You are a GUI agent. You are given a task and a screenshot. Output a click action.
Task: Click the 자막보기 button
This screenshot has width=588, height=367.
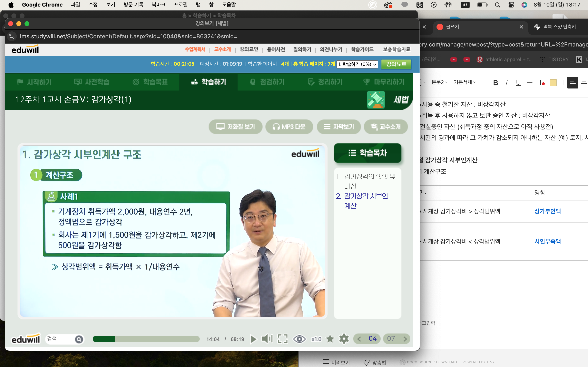[x=339, y=127]
